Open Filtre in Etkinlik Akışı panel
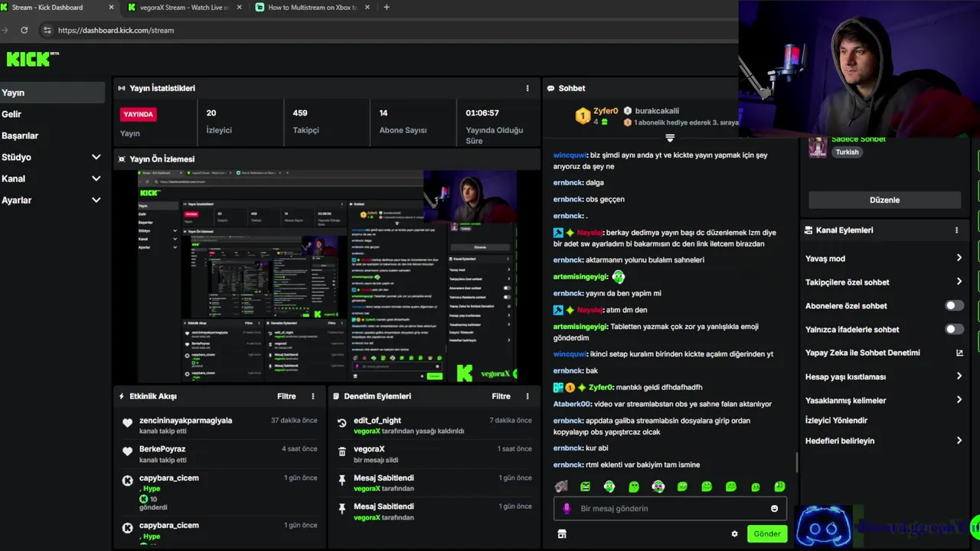The height and width of the screenshot is (551, 980). pyautogui.click(x=286, y=396)
